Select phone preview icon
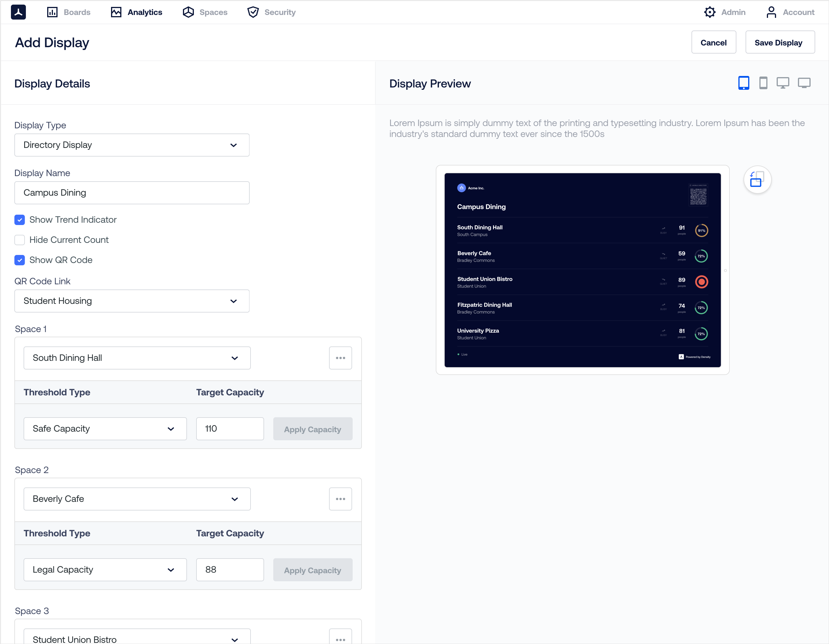 click(x=763, y=83)
